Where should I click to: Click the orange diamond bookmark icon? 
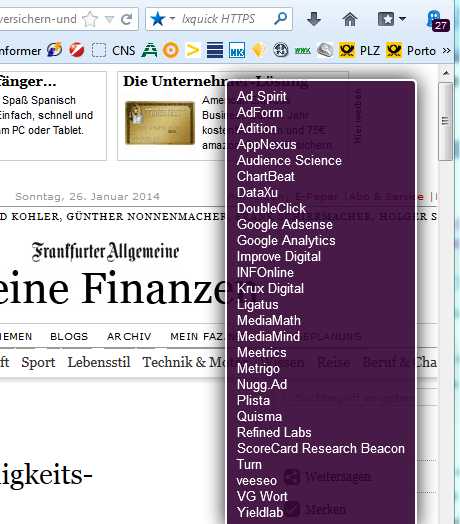point(259,50)
